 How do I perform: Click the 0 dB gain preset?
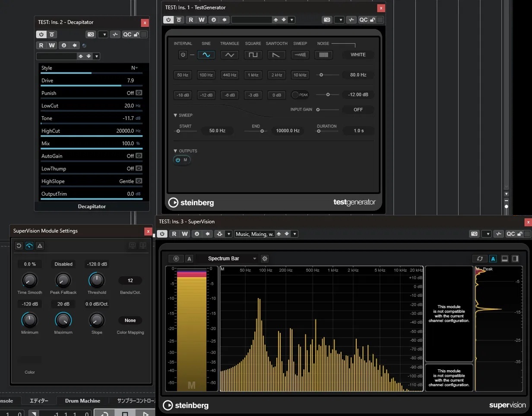tap(276, 95)
